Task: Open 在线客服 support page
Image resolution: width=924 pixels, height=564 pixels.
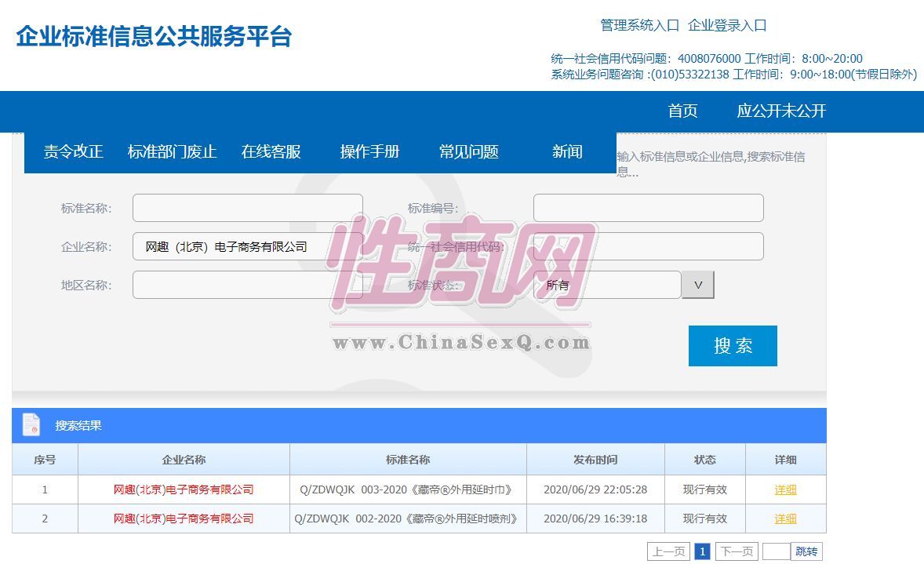Action: pos(271,152)
